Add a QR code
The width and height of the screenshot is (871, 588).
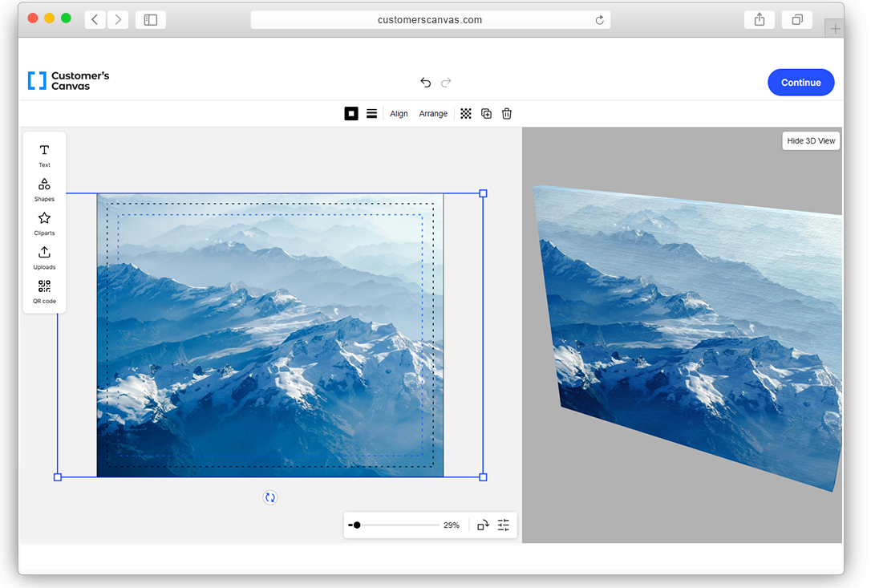pyautogui.click(x=44, y=291)
